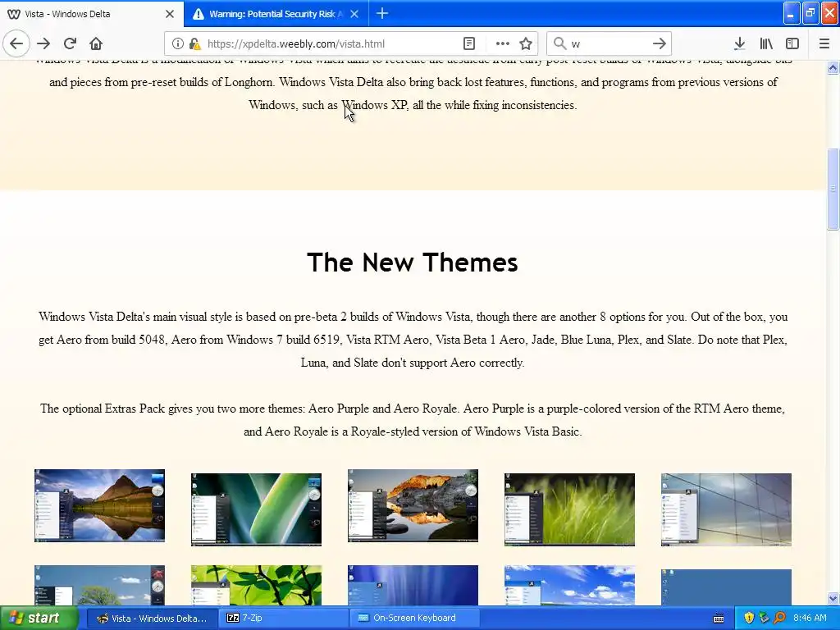The image size is (840, 630).
Task: Activate the 7-Zip taskbar button
Action: 283,619
